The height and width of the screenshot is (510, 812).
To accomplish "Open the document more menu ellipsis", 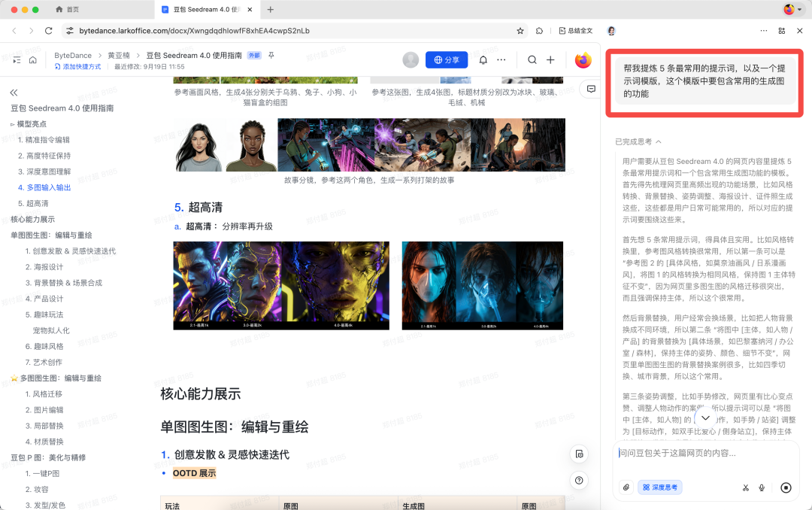I will coord(501,60).
